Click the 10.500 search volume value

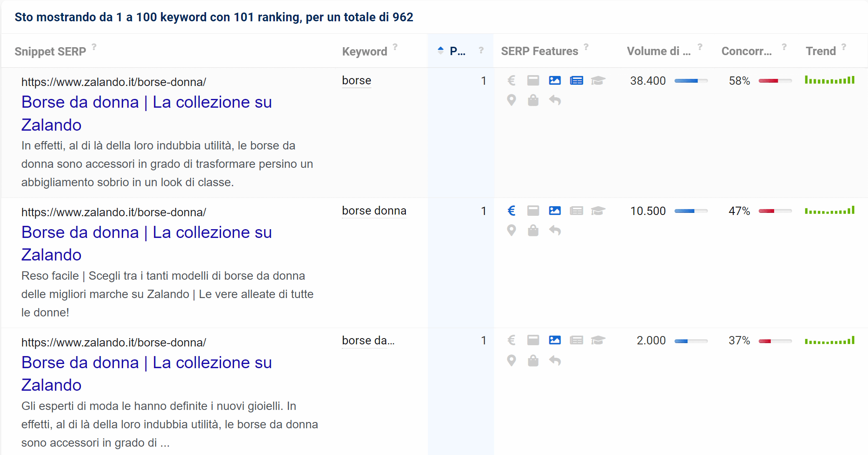[648, 211]
